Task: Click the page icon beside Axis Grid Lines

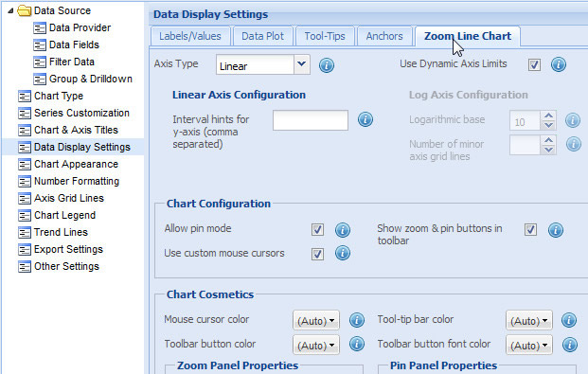Action: (25, 199)
